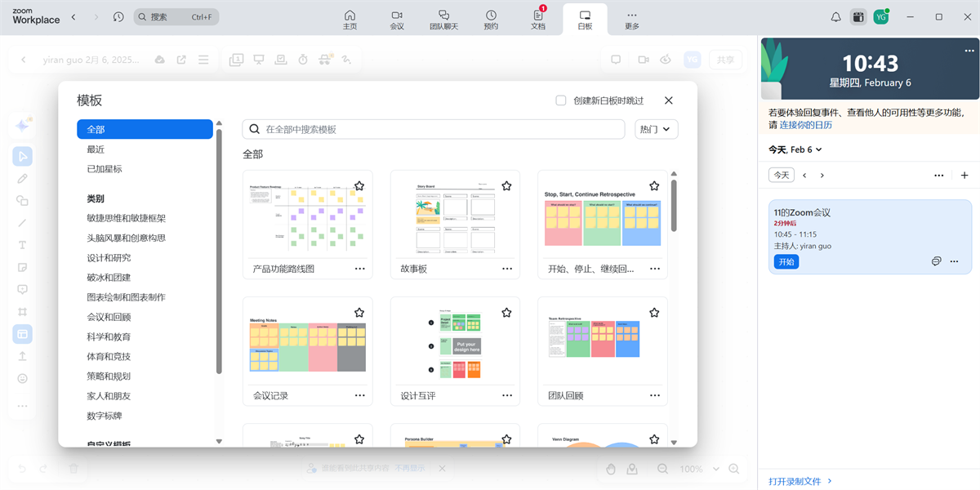Open the Shapes tool in sidebar
980x490 pixels.
coord(22,201)
